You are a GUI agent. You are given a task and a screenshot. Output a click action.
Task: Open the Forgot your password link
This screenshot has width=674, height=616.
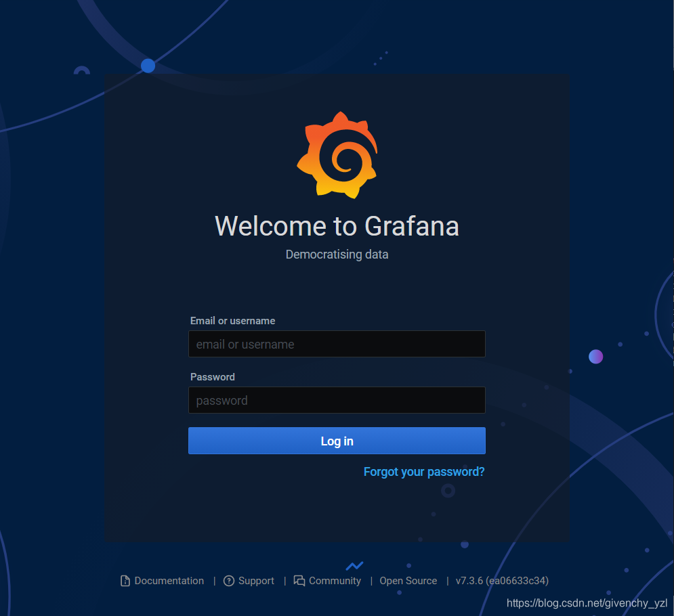pos(424,472)
